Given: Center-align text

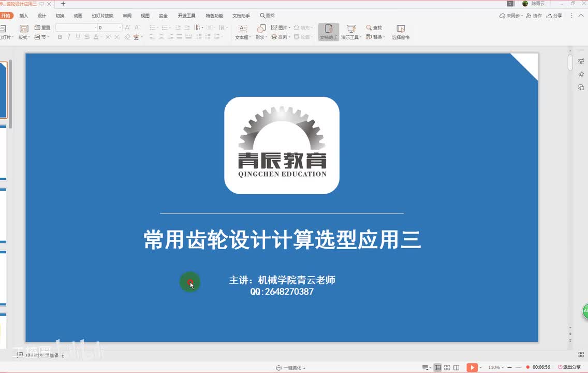Looking at the screenshot, I should pos(161,37).
